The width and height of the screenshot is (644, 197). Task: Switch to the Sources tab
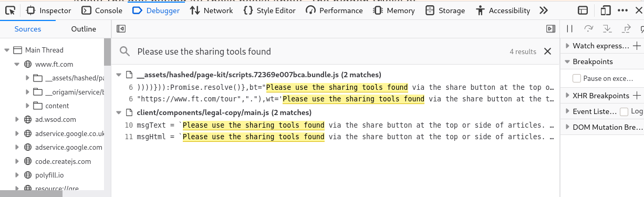coord(28,29)
